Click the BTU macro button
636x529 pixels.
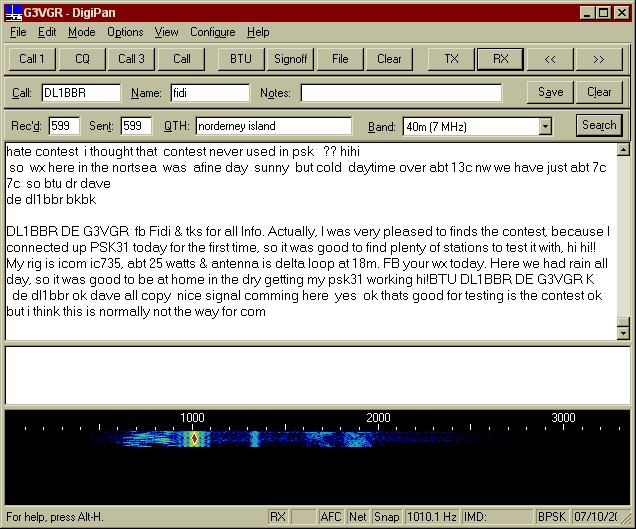241,59
